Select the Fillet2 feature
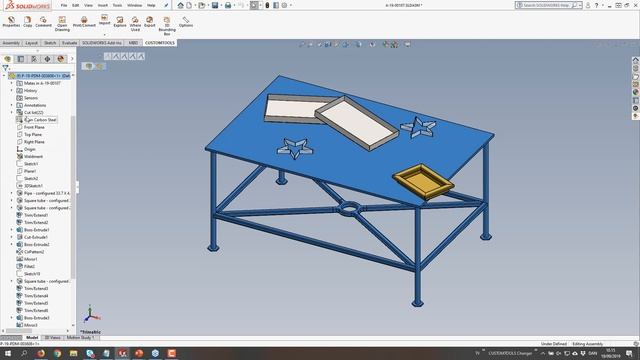 tap(26, 267)
